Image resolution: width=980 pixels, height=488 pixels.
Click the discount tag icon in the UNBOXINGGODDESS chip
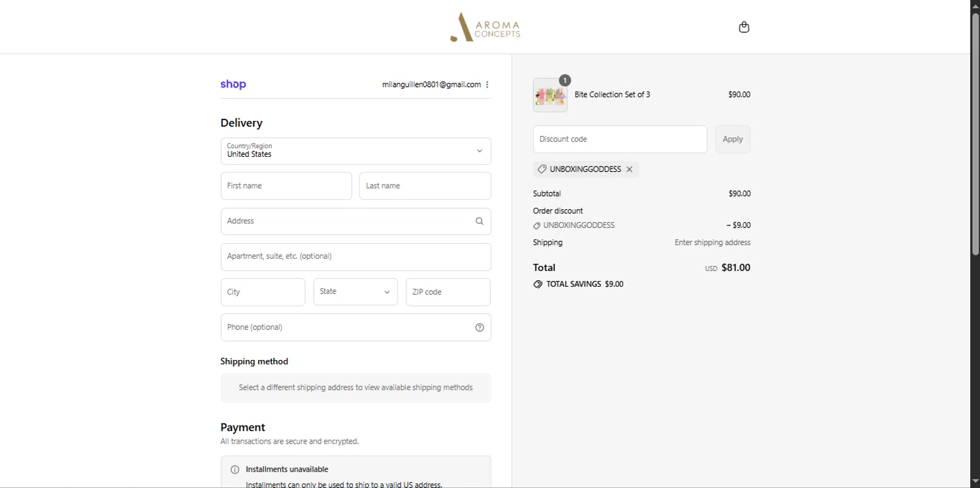pyautogui.click(x=542, y=169)
